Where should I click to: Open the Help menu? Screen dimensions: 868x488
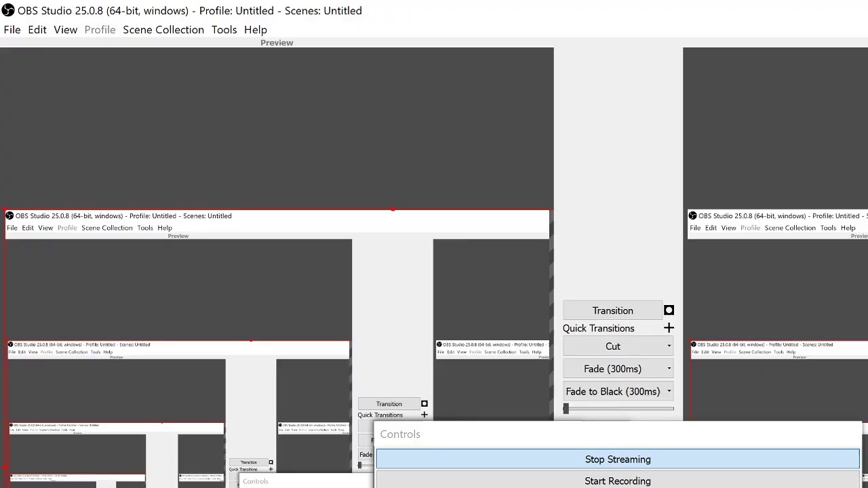(256, 30)
